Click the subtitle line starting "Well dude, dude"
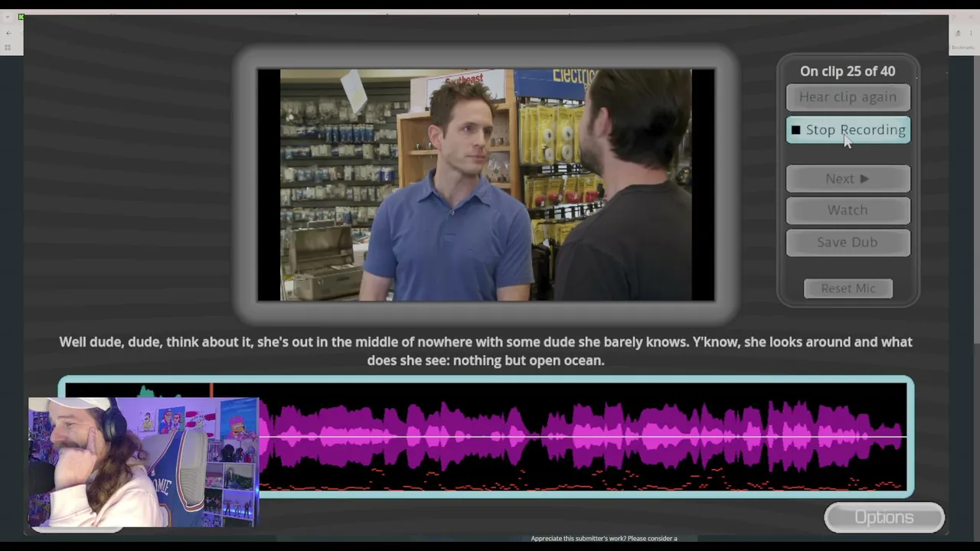The image size is (980, 551). (485, 351)
